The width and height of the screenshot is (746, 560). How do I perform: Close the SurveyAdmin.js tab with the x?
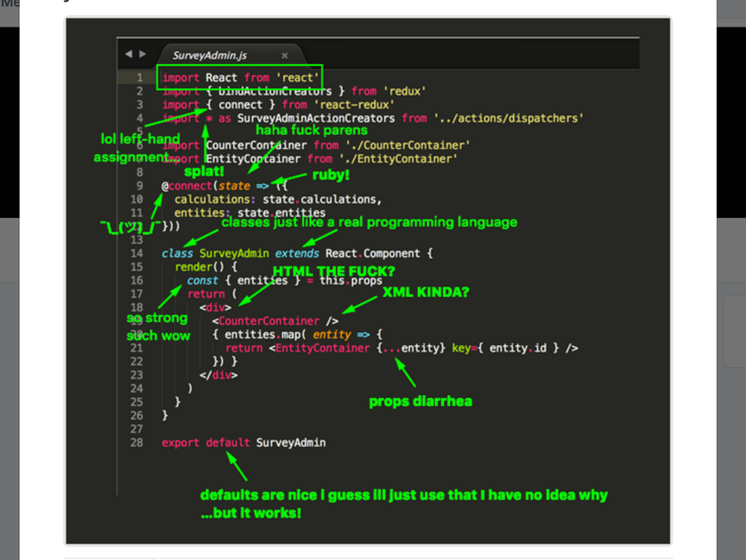coord(284,55)
